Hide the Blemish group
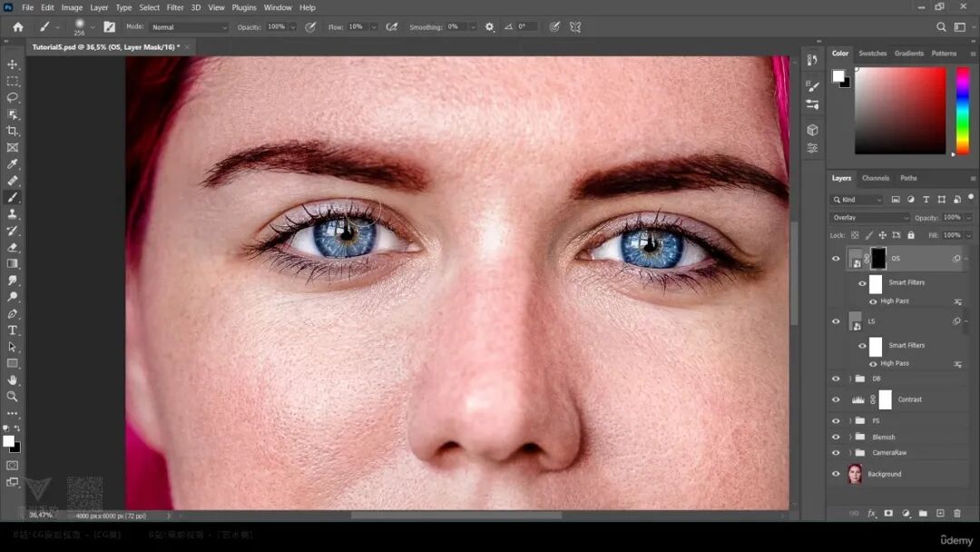The image size is (980, 552). 836,437
